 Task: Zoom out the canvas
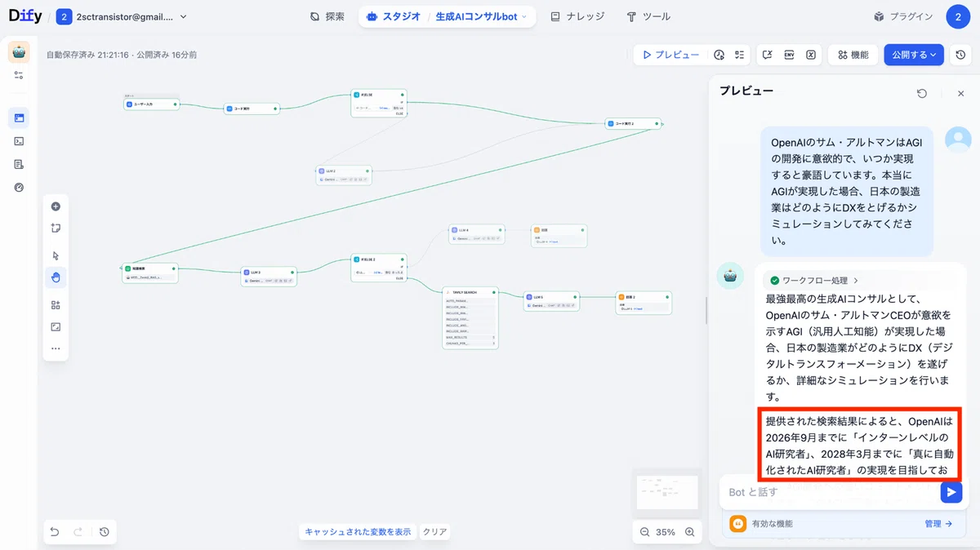(x=644, y=532)
